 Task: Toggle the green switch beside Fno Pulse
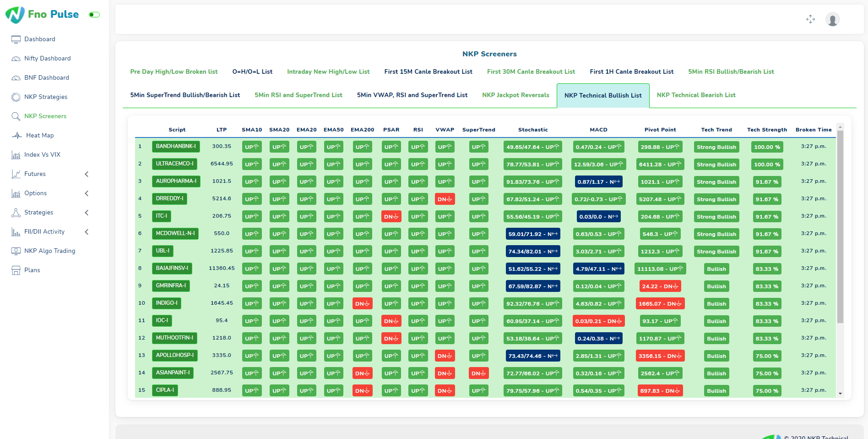pos(94,15)
